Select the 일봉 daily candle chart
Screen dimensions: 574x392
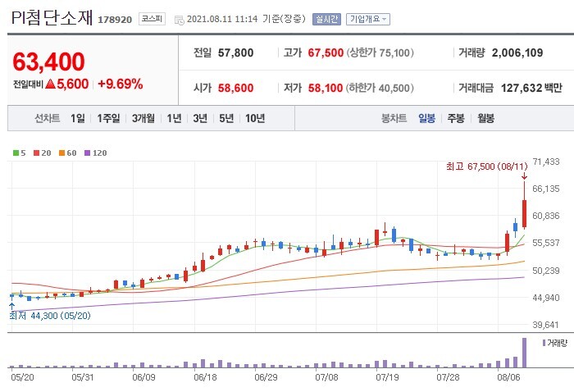pos(427,118)
